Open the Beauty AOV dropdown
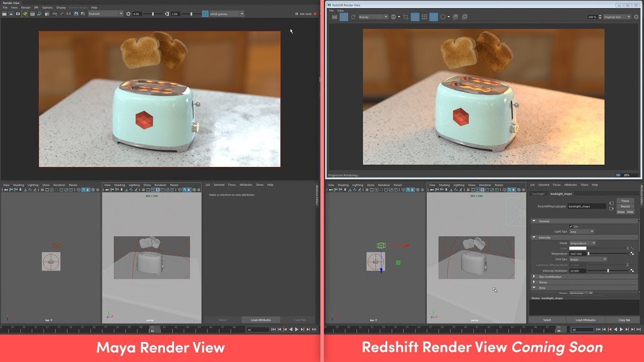This screenshot has height=362, width=644. point(373,17)
